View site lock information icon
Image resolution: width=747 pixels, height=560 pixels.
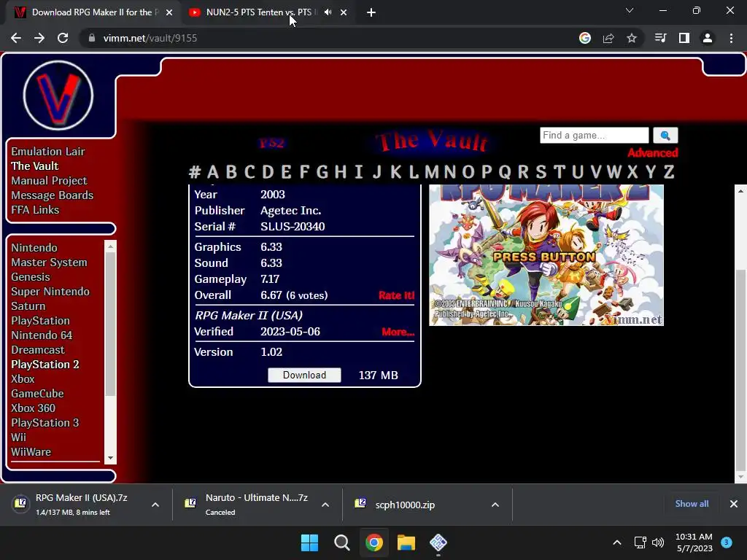[92, 38]
